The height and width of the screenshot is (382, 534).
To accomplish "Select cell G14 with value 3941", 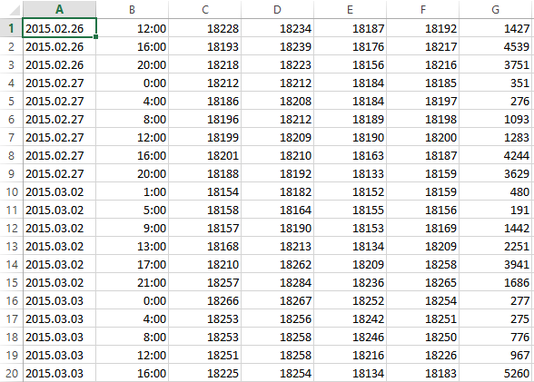I will tap(496, 265).
